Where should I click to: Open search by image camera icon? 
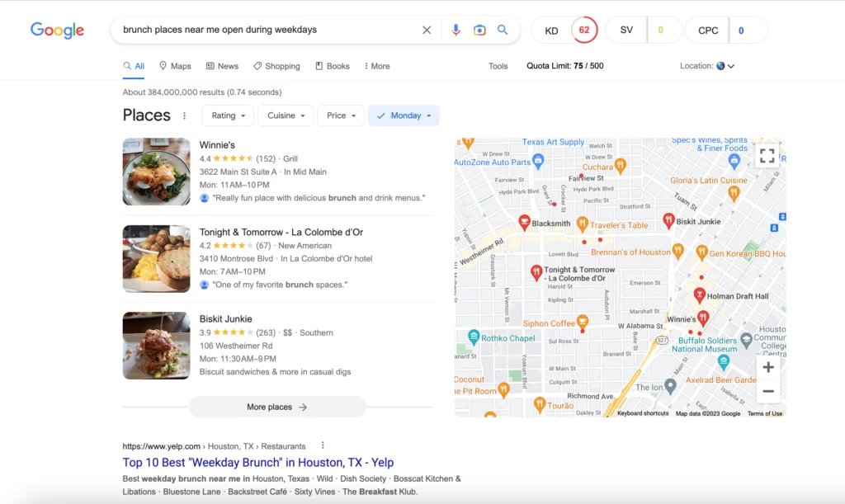(479, 30)
